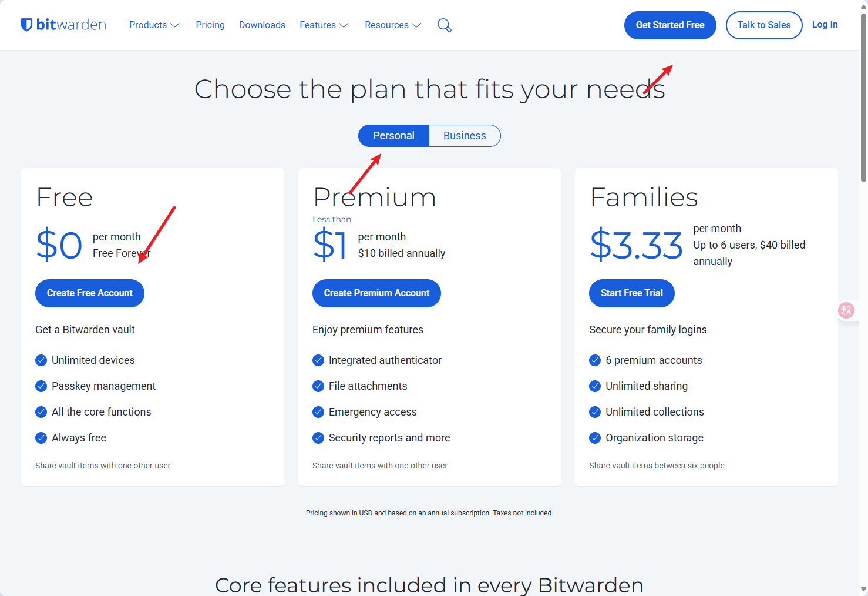The width and height of the screenshot is (868, 596).
Task: Click the checkmark icon beside Unlimited devices
Action: [x=41, y=360]
